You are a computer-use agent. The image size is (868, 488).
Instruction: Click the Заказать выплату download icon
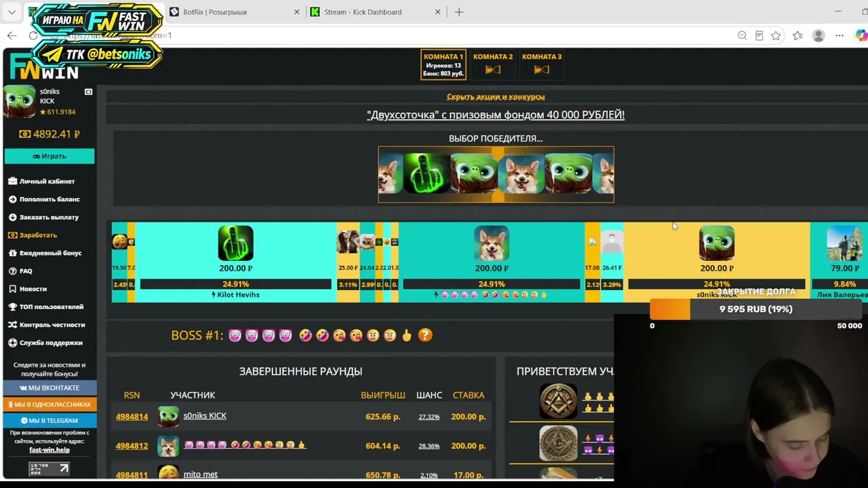pos(12,217)
